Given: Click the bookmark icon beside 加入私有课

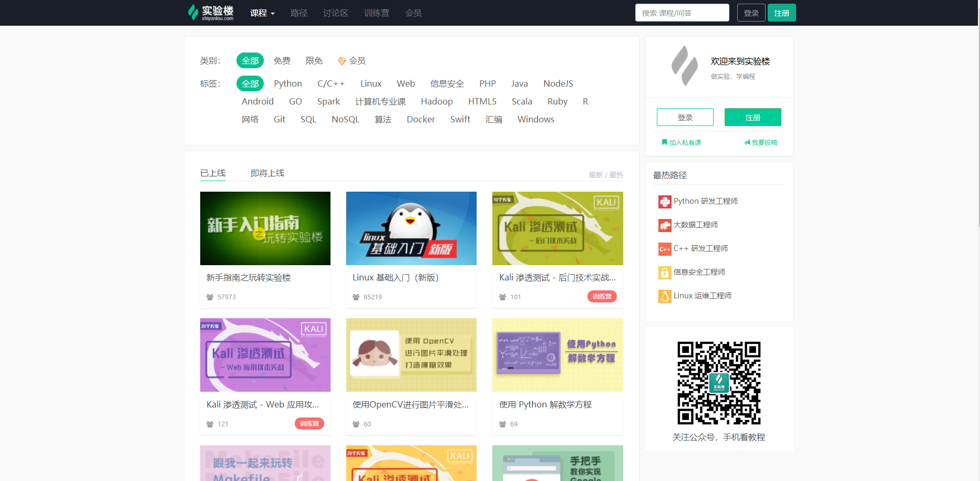Looking at the screenshot, I should point(665,142).
